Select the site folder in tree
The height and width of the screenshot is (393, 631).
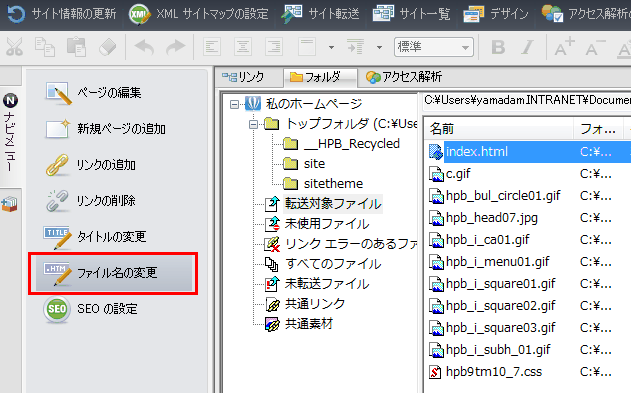[x=314, y=164]
